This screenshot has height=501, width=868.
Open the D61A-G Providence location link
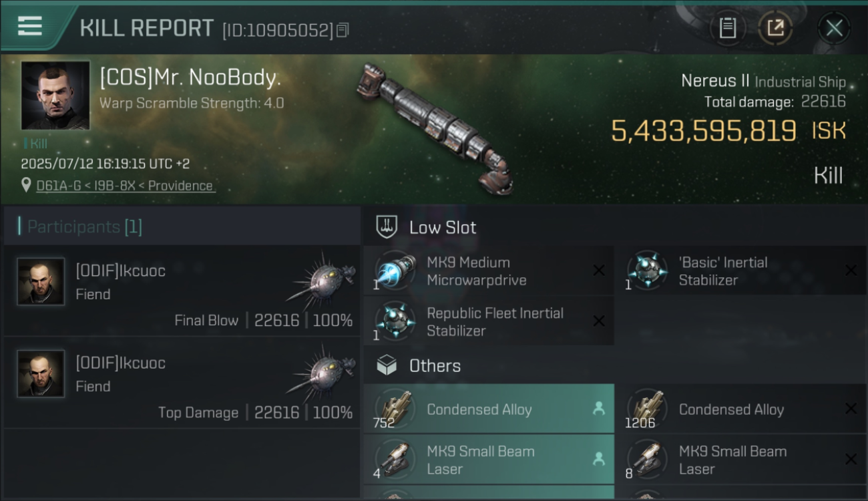[x=126, y=186]
